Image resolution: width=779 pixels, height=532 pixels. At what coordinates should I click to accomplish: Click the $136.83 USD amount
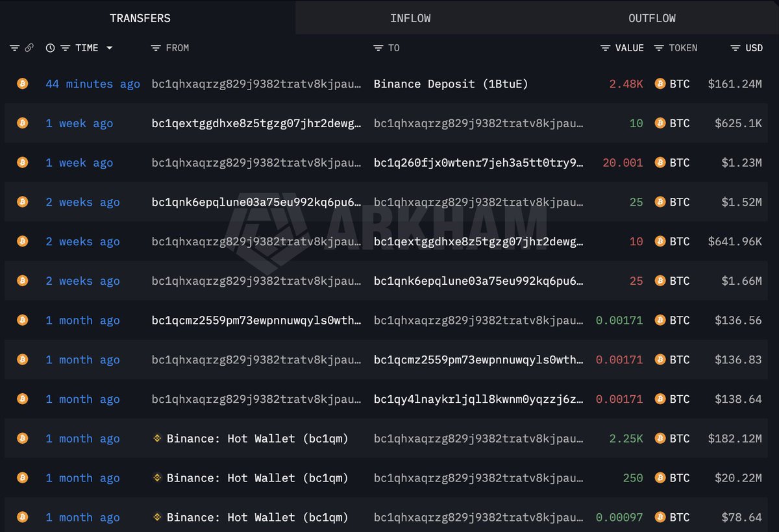(739, 360)
